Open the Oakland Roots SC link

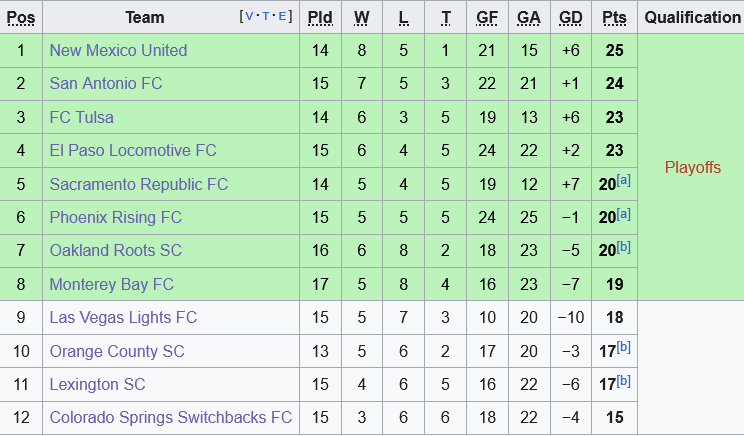[x=114, y=251]
